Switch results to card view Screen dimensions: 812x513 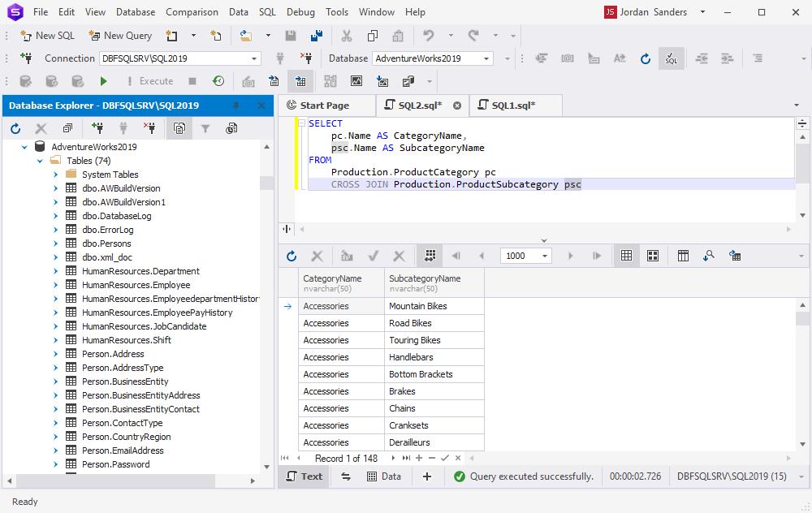pos(652,256)
